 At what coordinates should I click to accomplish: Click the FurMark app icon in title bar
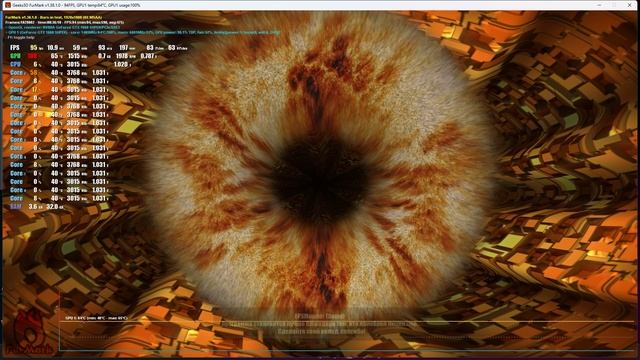pos(7,5)
